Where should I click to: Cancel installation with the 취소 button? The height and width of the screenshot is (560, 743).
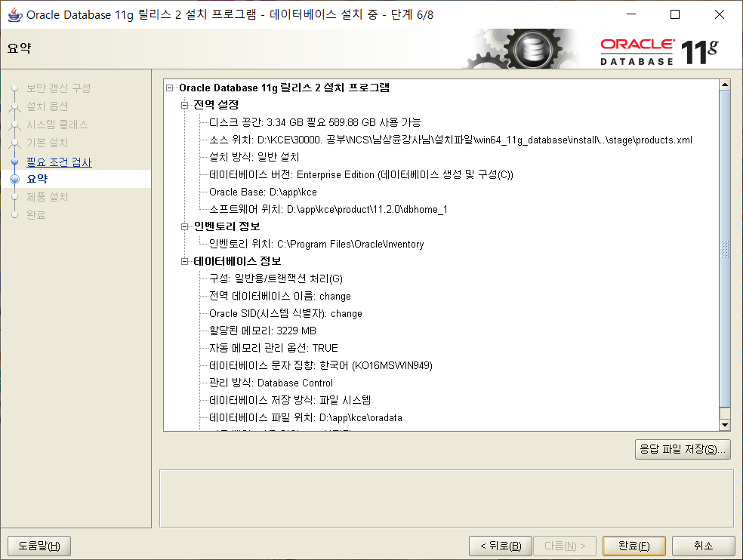coord(703,546)
